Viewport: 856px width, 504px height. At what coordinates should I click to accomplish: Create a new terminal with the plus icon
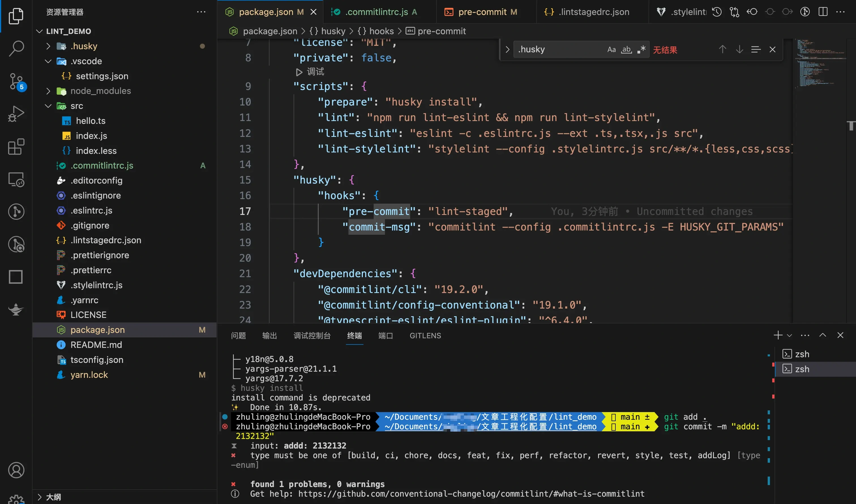(x=778, y=335)
